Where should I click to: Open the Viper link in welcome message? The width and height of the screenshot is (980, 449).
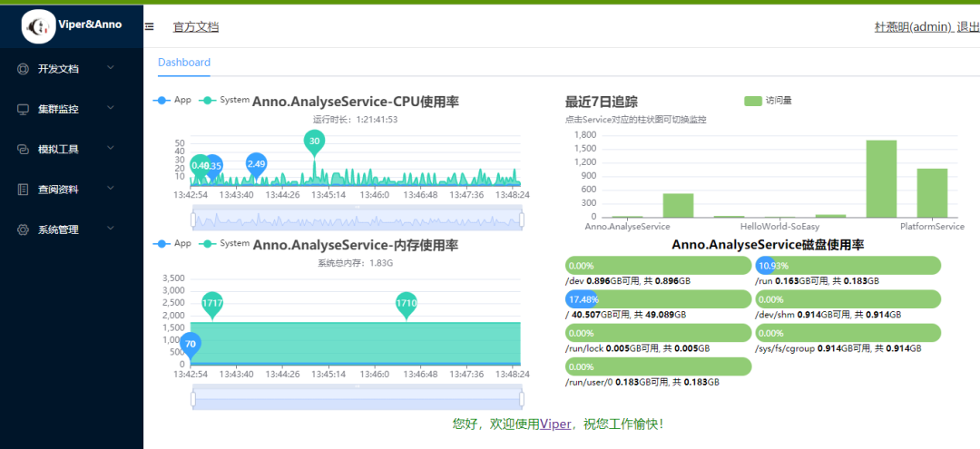click(x=555, y=424)
